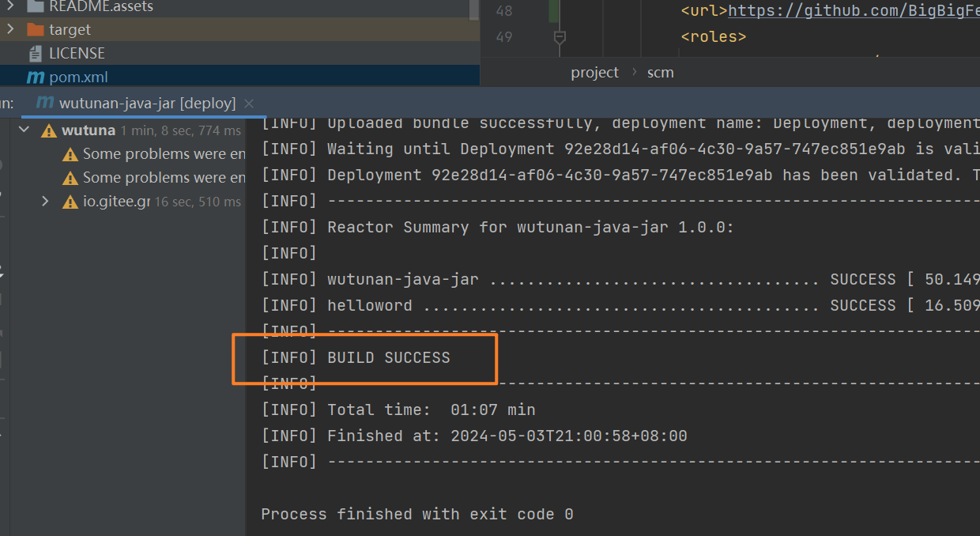Collapse the wutuna build result node

24,130
